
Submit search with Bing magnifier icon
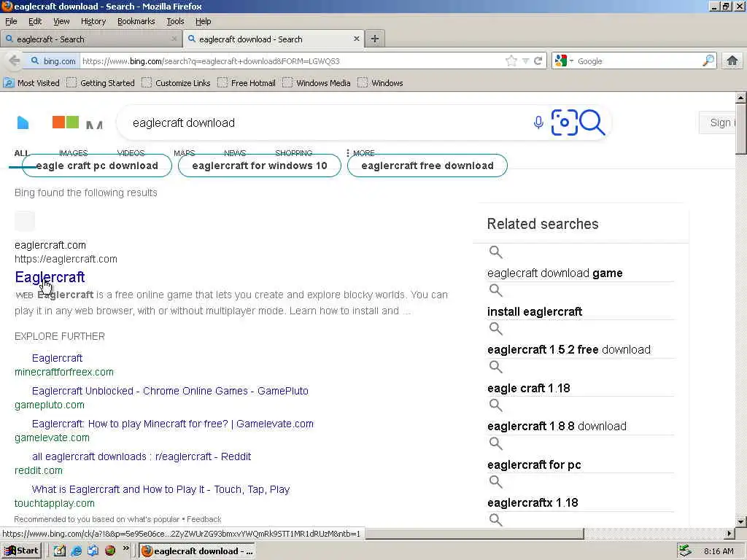click(592, 122)
